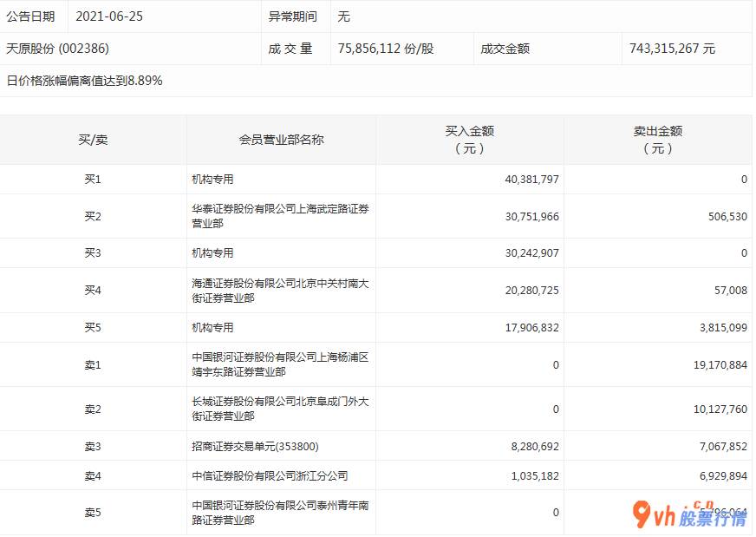Open 中信证券浙江分公司 entry
The image size is (756, 537).
[x=257, y=475]
